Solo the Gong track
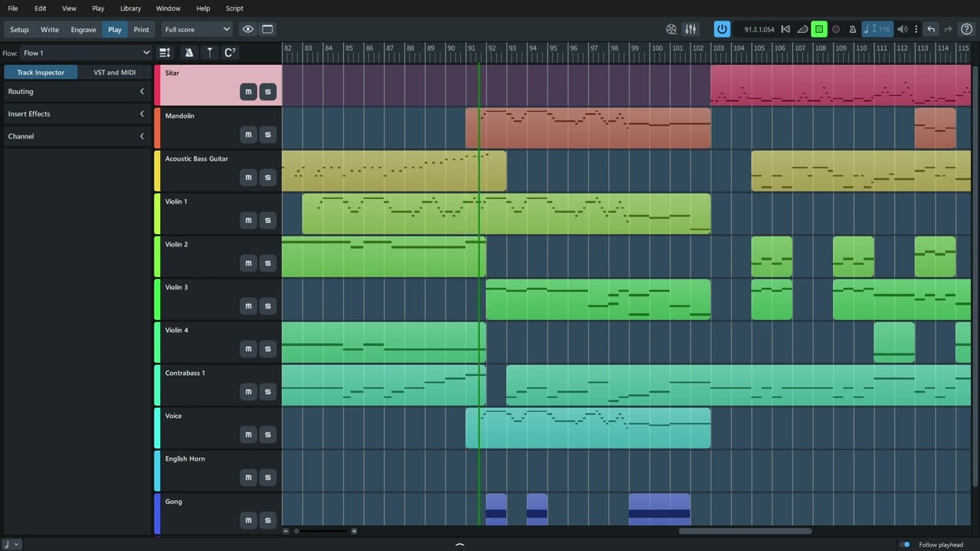Screen dimensions: 980x551 (x=267, y=520)
